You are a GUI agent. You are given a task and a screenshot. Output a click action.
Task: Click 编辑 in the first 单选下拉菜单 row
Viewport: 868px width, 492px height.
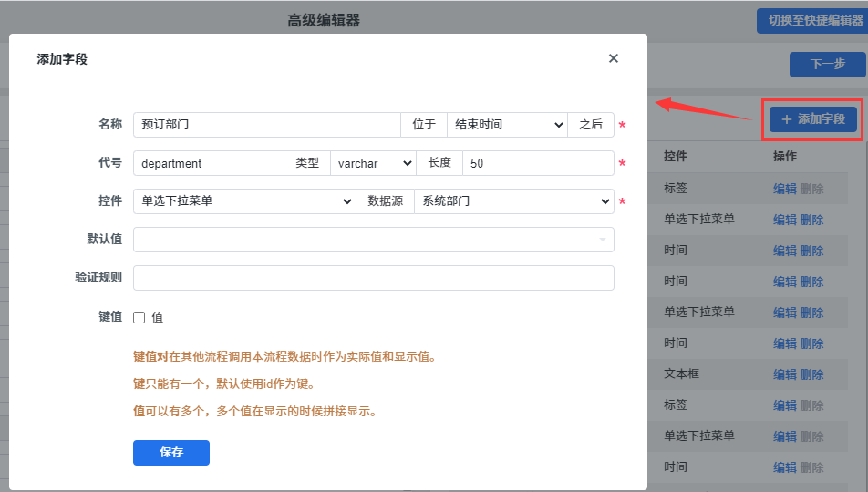[x=784, y=220]
